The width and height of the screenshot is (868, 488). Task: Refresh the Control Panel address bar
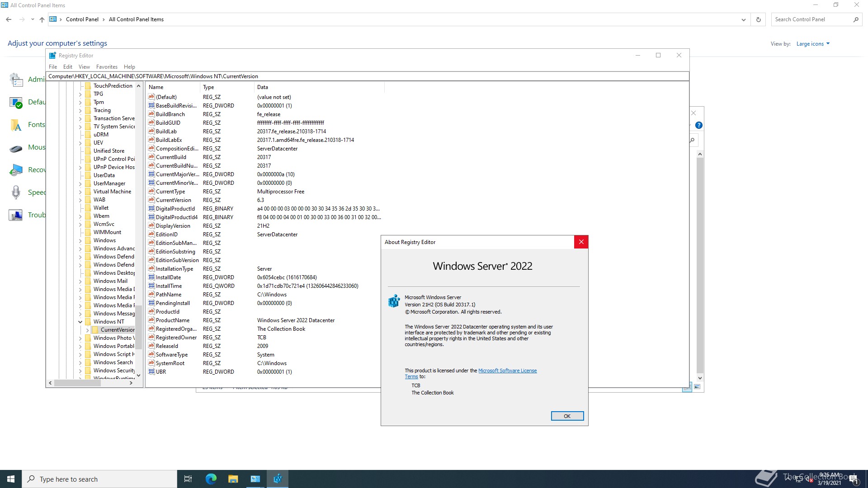tap(758, 19)
